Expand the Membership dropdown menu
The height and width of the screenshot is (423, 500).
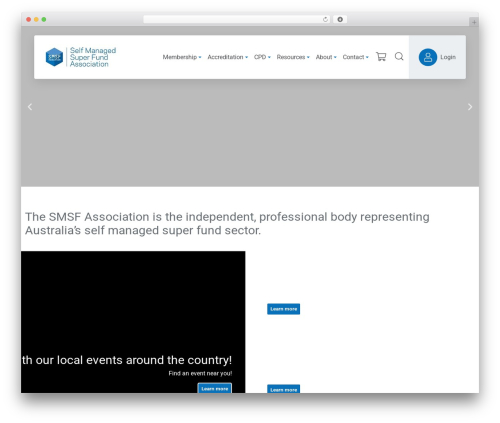click(x=182, y=57)
